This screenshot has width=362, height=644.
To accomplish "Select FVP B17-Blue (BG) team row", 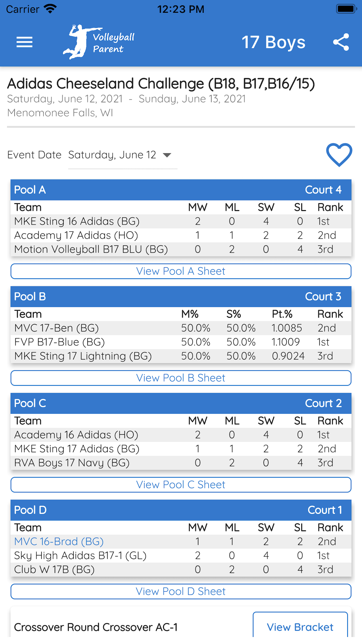I will click(x=181, y=342).
